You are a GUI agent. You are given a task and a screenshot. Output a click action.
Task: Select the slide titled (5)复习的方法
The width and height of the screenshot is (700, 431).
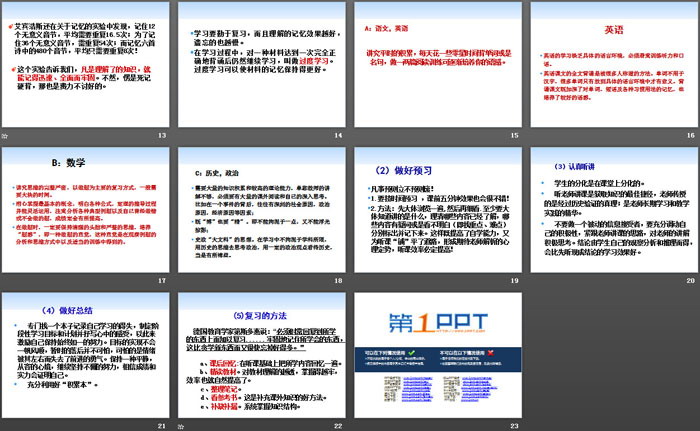pos(262,356)
